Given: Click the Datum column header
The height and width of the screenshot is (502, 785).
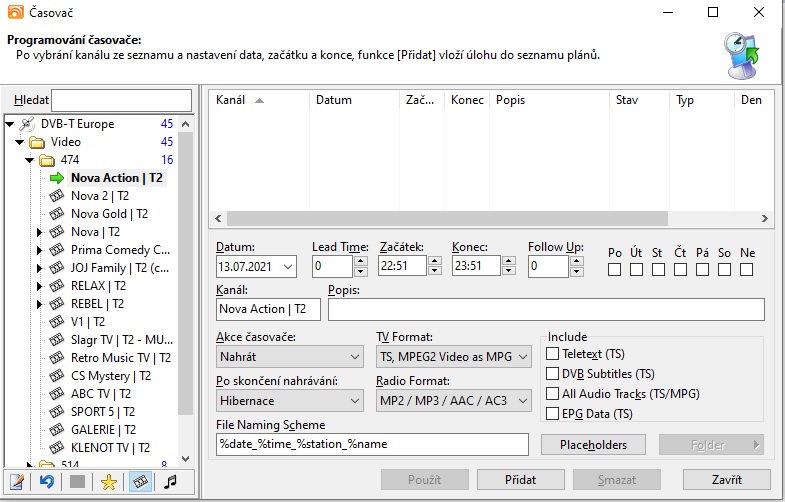Looking at the screenshot, I should (x=334, y=100).
